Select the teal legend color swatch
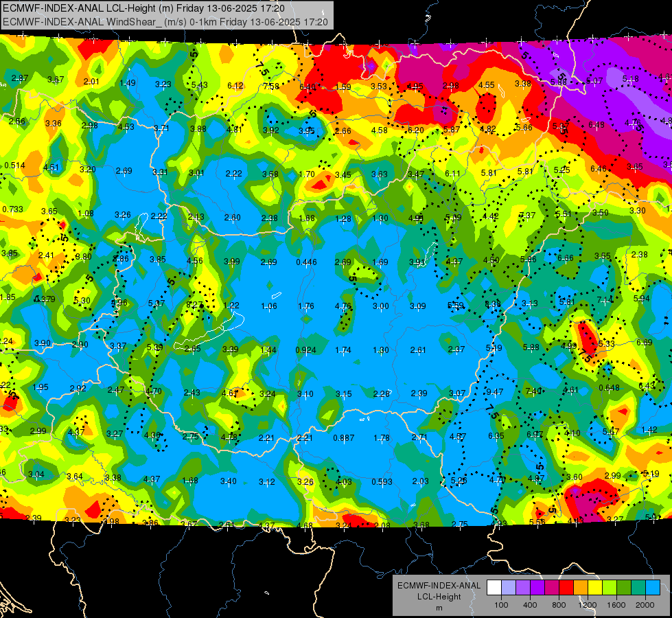The image size is (672, 618). tap(638, 588)
